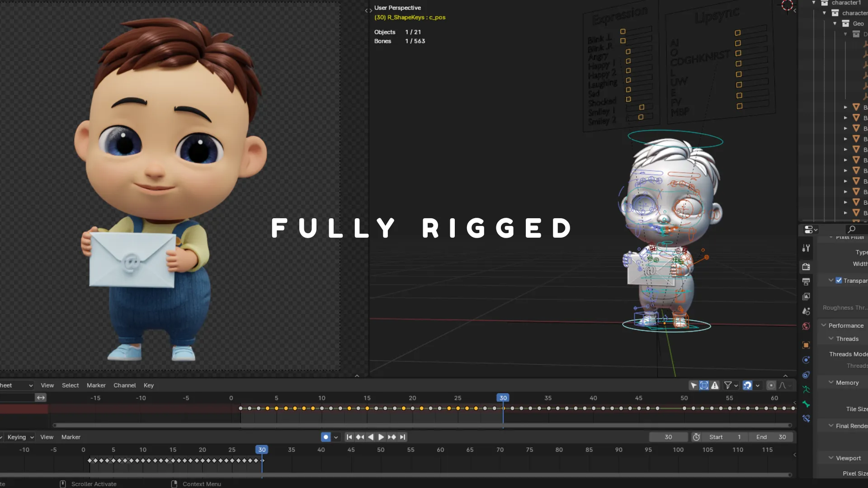
Task: Open the Channel menu in the Dope Sheet
Action: (124, 385)
